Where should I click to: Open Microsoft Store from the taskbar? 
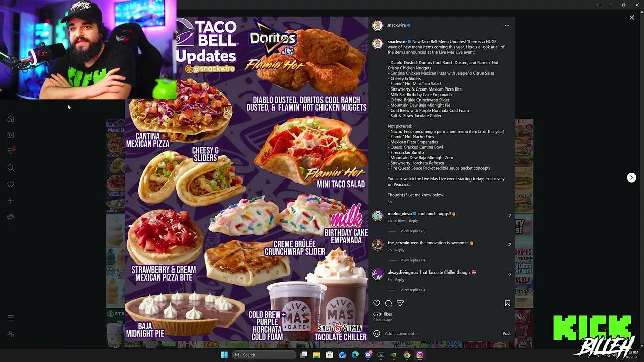click(329, 355)
